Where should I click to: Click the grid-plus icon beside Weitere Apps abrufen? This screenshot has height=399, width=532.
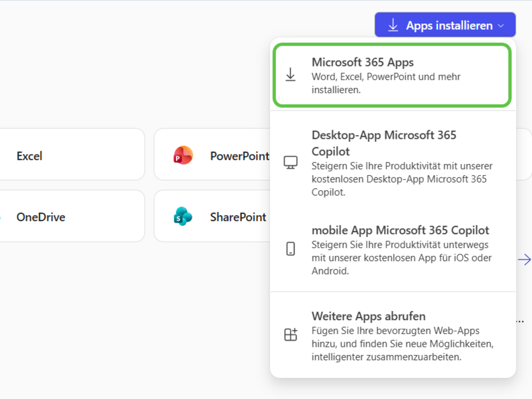(291, 335)
